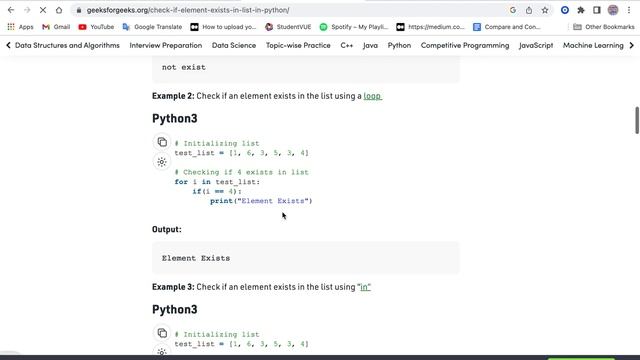Click the browser forward arrow
Viewport: 640px width, 360px height.
pos(27,10)
